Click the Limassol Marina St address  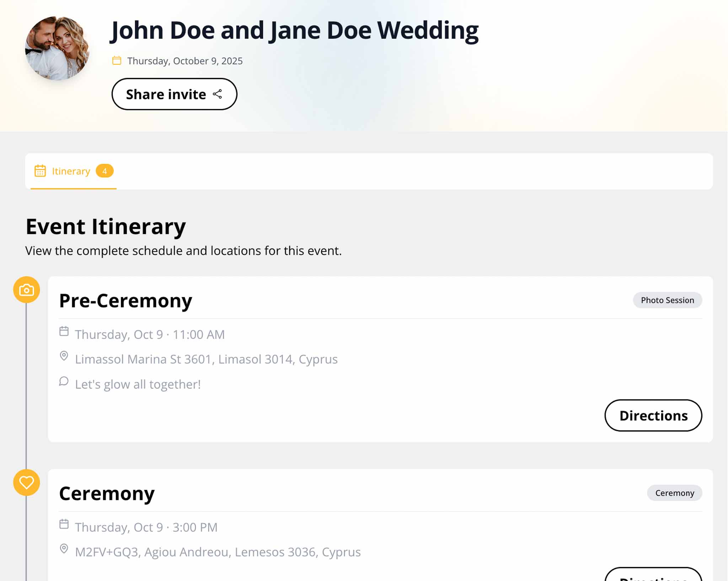click(206, 359)
